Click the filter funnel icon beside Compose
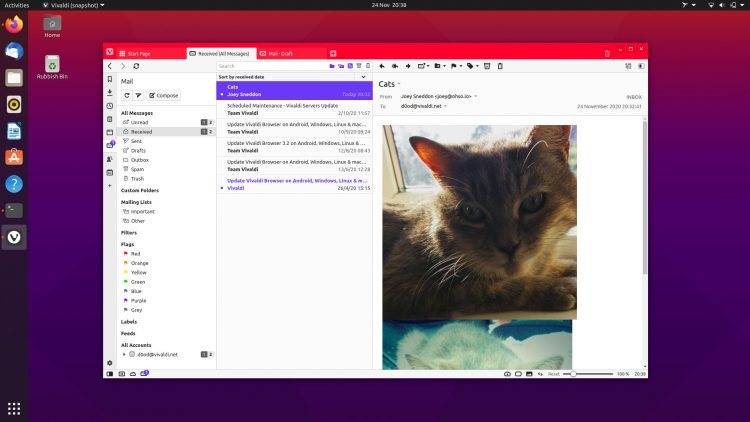The width and height of the screenshot is (750, 422). click(x=138, y=95)
